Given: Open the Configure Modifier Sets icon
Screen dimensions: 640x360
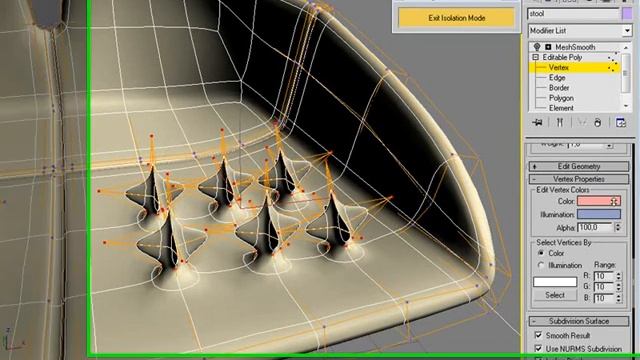Looking at the screenshot, I should (621, 122).
